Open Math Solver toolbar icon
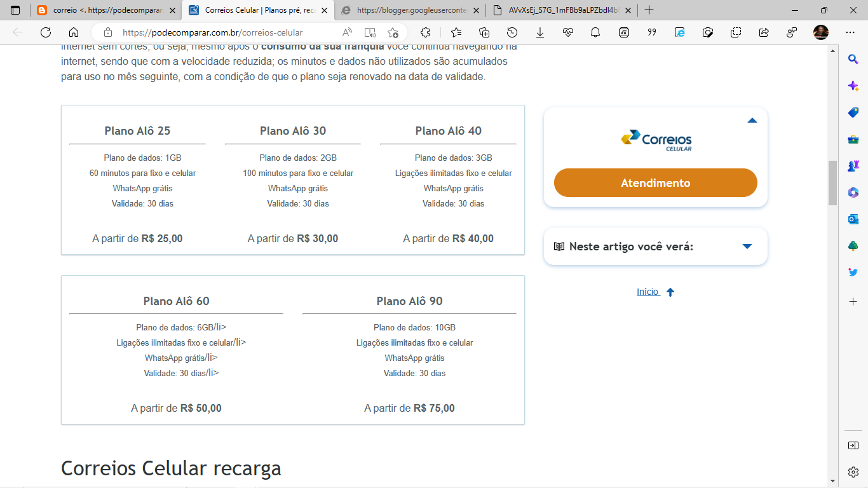 (x=624, y=32)
